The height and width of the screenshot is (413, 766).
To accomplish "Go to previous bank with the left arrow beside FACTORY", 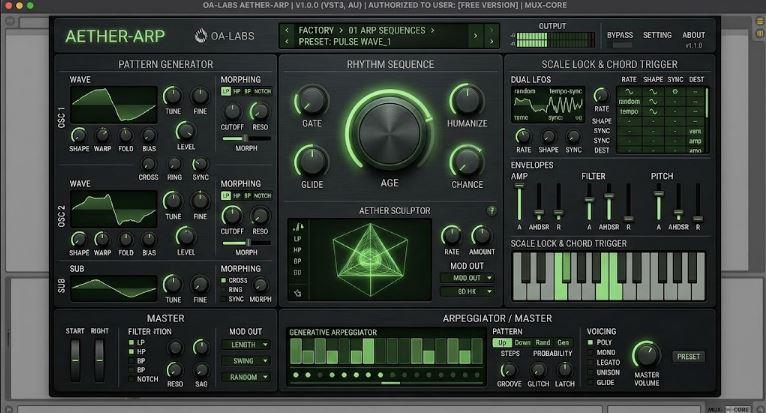I will [x=287, y=30].
